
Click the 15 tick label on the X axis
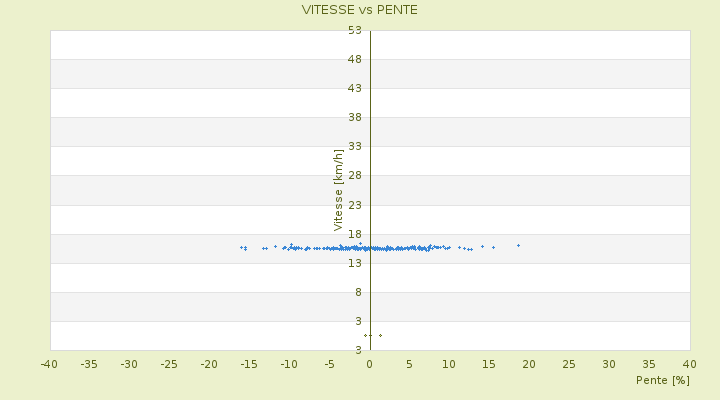pos(489,364)
